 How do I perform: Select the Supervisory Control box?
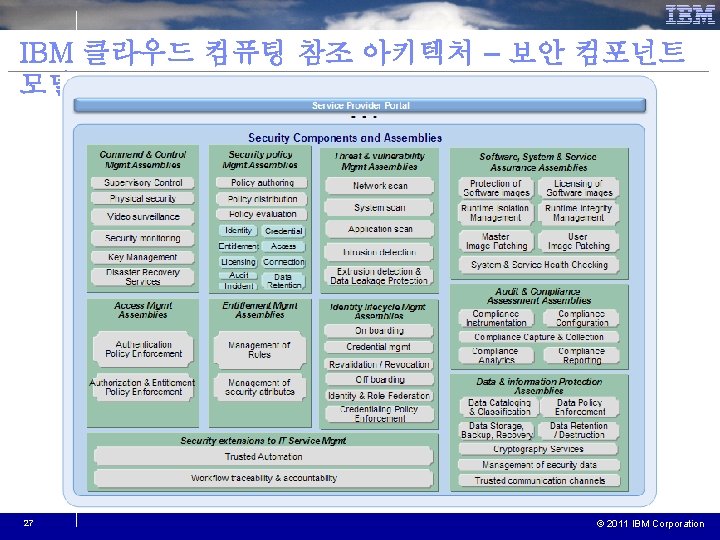pos(143,183)
